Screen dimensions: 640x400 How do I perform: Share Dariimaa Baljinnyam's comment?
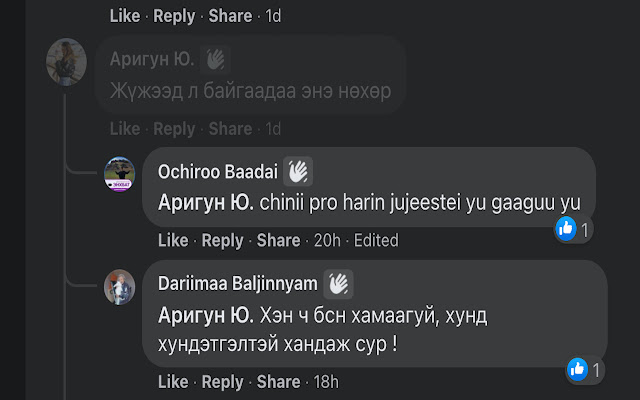click(278, 382)
